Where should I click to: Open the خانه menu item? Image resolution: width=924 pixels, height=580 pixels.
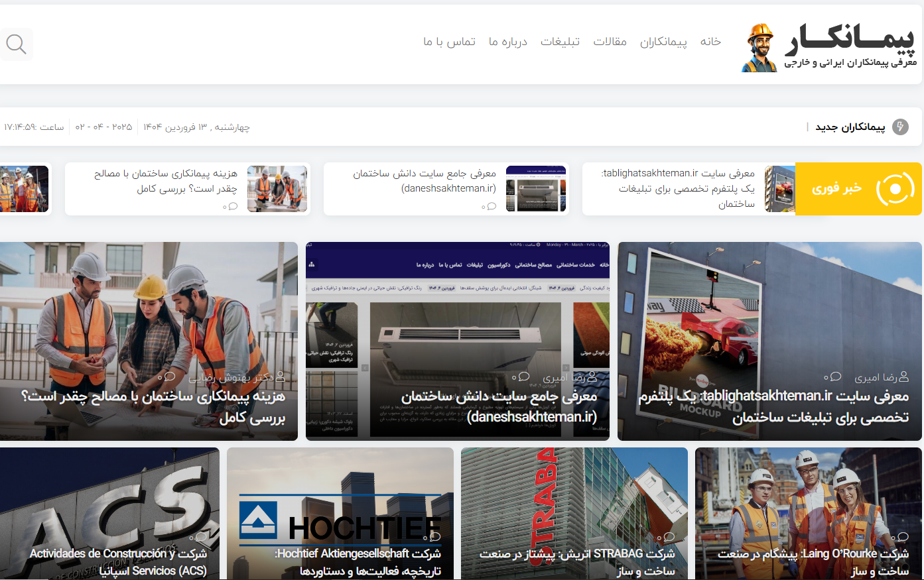(x=710, y=42)
